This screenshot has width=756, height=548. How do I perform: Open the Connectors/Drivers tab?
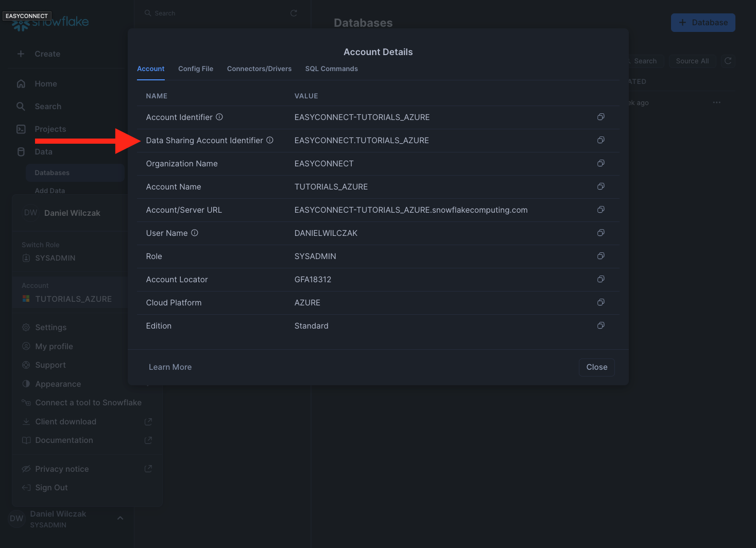click(x=259, y=68)
